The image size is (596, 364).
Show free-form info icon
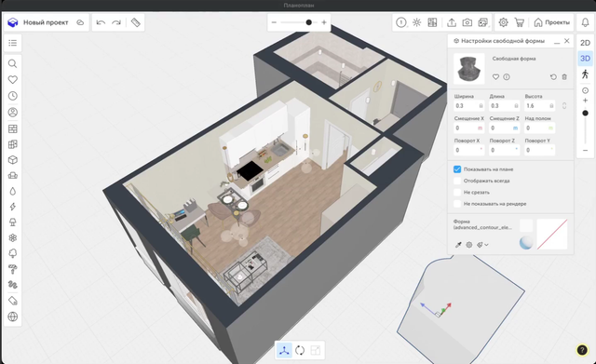click(507, 76)
